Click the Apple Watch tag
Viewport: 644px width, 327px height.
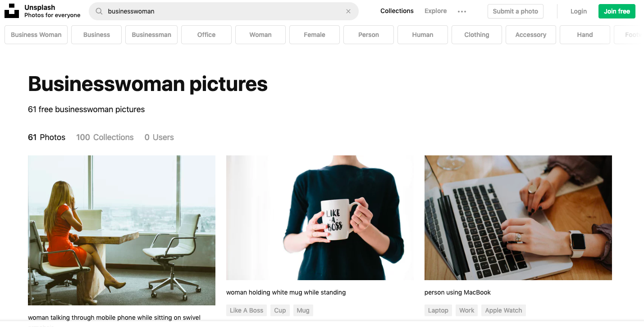[x=503, y=310]
